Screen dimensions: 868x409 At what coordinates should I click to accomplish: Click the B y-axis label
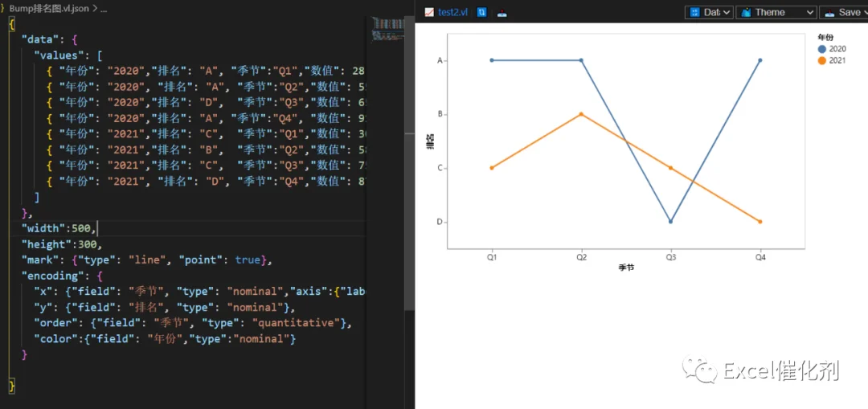[x=440, y=114]
